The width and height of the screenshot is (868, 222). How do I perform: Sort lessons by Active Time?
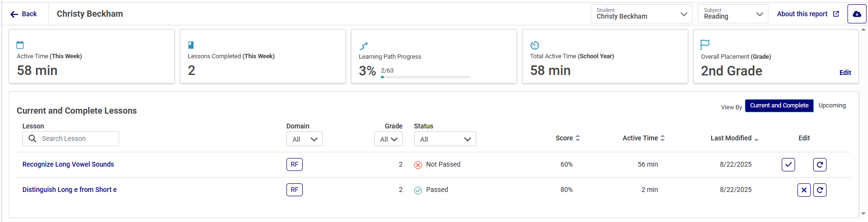tap(643, 138)
